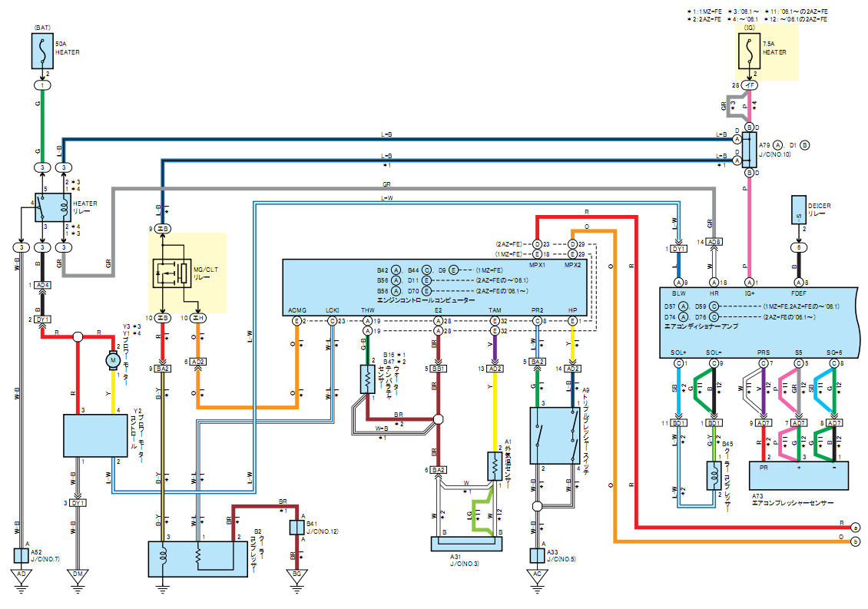Click the MPX2 terminal label

tap(572, 265)
